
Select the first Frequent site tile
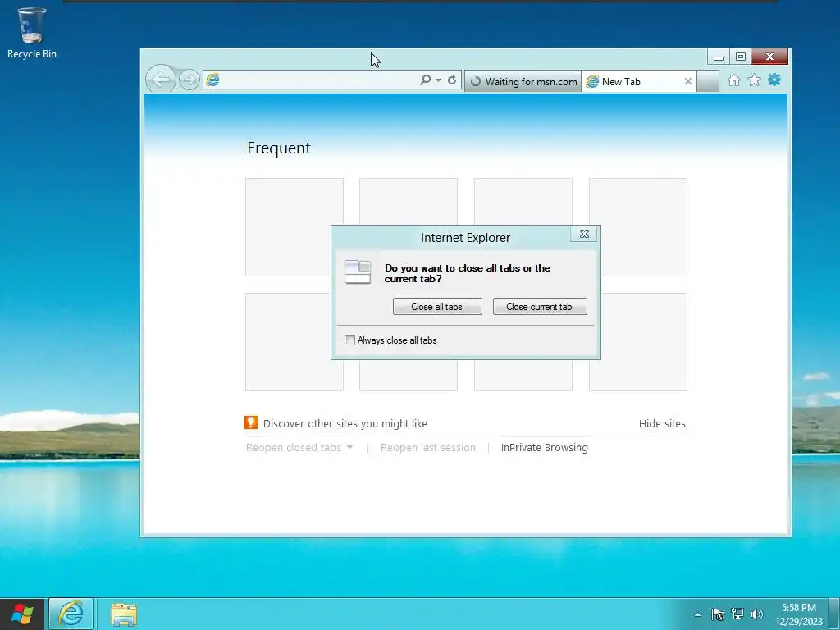(294, 227)
